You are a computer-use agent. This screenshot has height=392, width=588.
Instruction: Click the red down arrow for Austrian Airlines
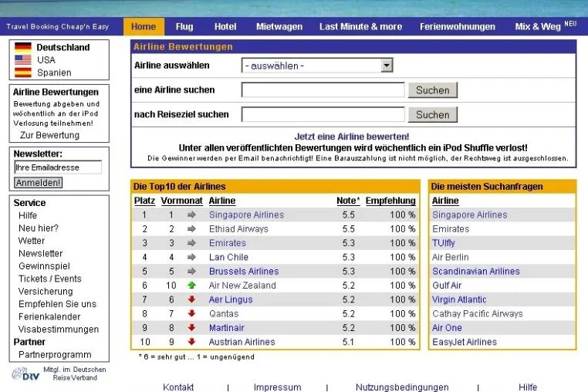coord(191,342)
